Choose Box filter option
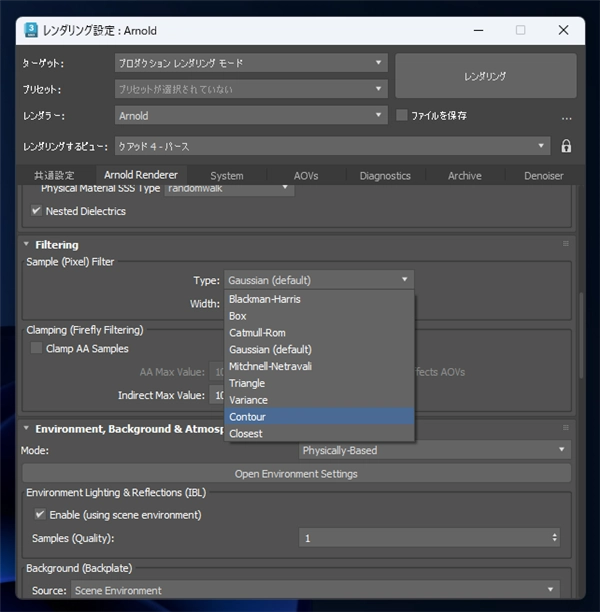The height and width of the screenshot is (612, 600). tap(319, 316)
